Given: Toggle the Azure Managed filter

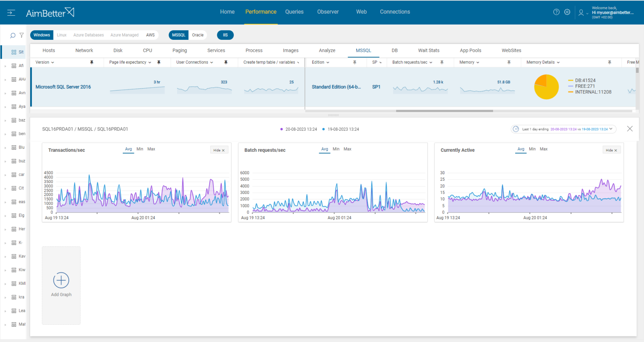Looking at the screenshot, I should click(x=124, y=35).
